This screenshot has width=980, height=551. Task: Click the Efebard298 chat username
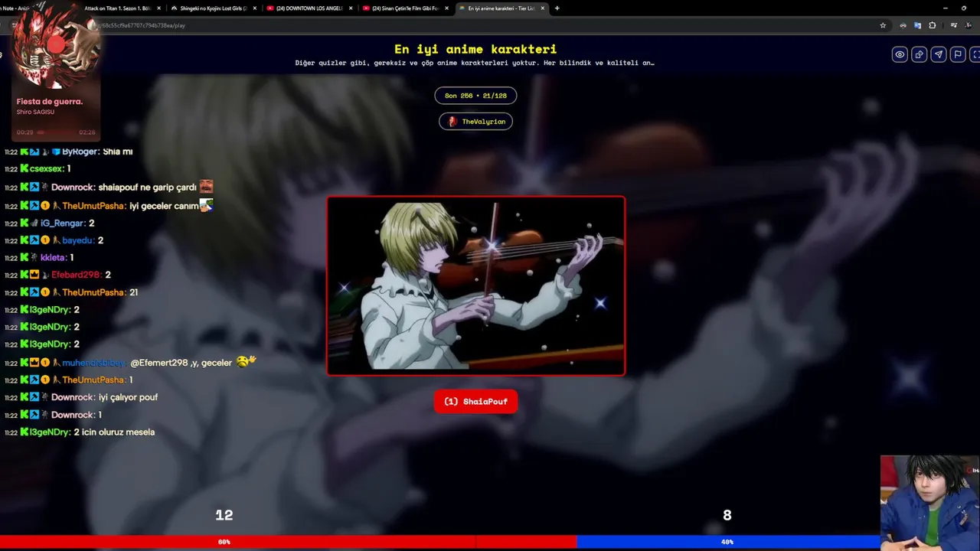pos(76,275)
